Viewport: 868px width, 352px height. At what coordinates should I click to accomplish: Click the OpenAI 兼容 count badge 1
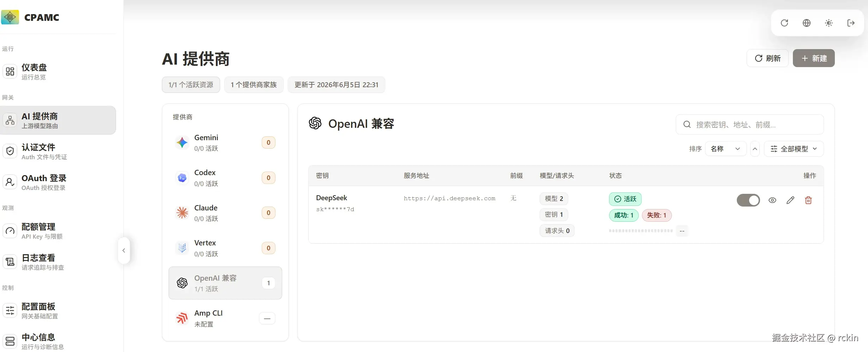tap(268, 283)
